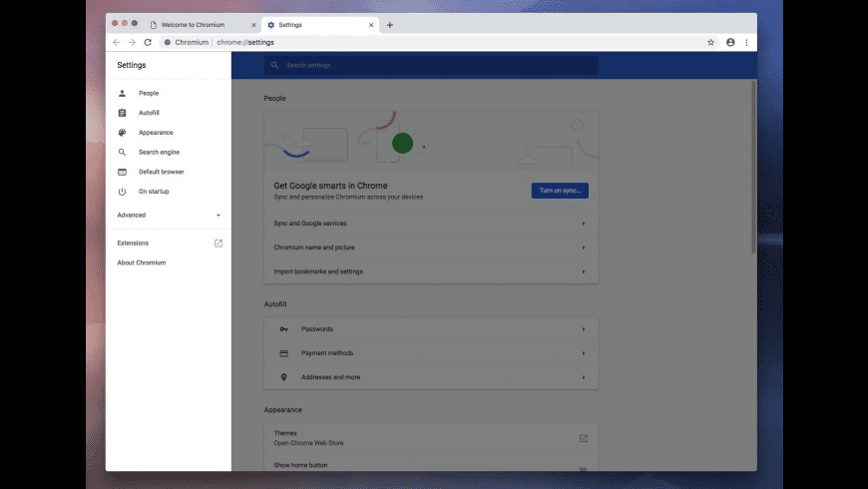The width and height of the screenshot is (868, 489).
Task: Expand Sync and Google services row arrow
Action: [584, 224]
